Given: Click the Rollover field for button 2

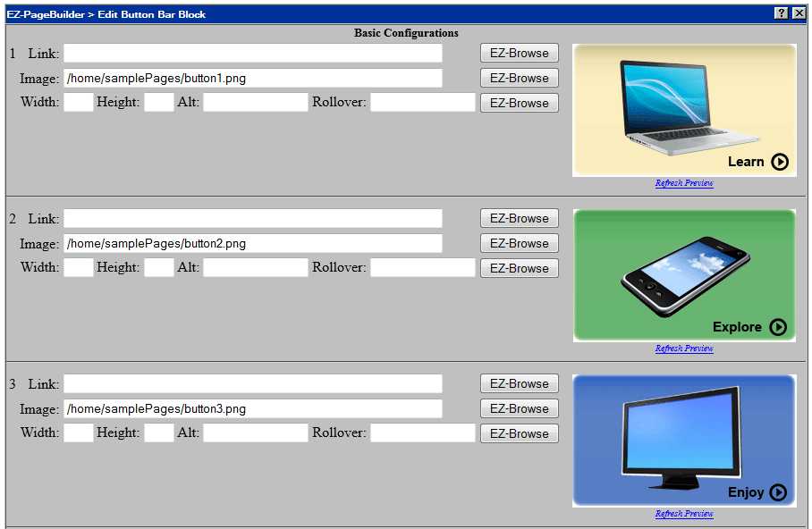Looking at the screenshot, I should (423, 267).
